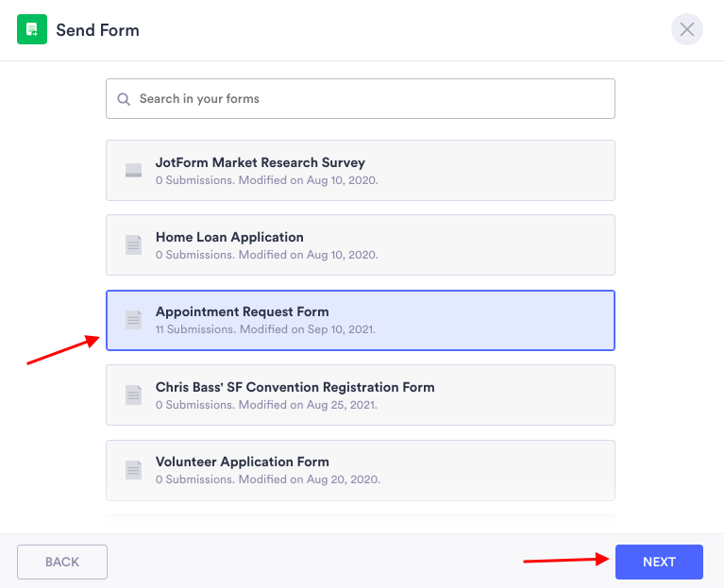Click the Home Loan Application document icon
This screenshot has width=724, height=588.
coord(134,245)
